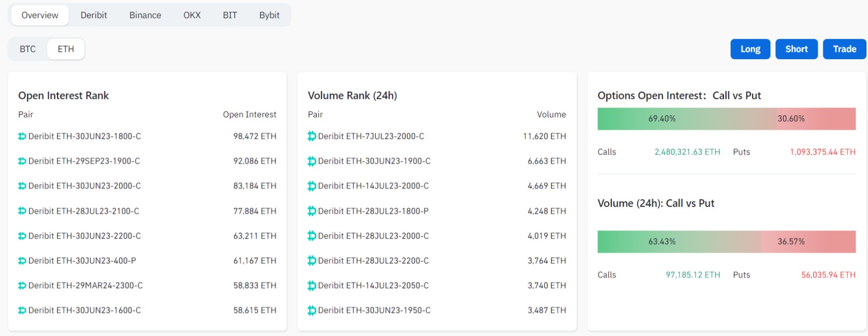
Task: Click Deribit icon beside ETH-28JUL23-2100-C
Action: (22, 211)
